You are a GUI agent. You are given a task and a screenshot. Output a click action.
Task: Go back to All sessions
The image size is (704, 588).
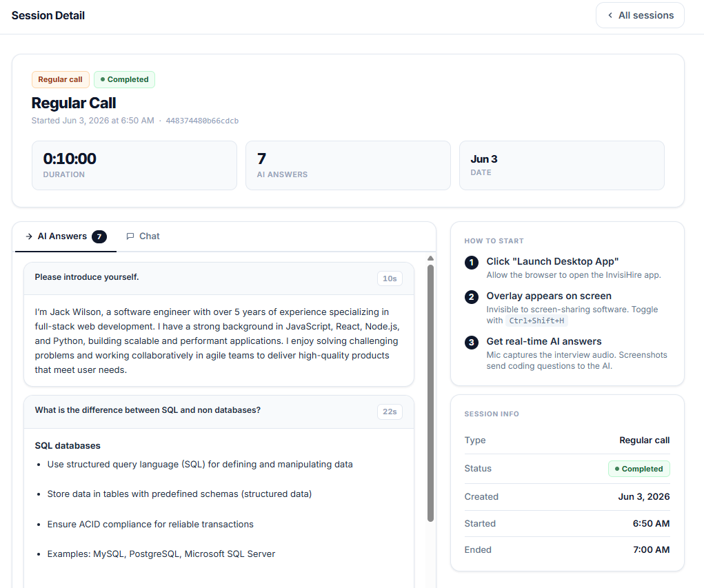tap(640, 15)
